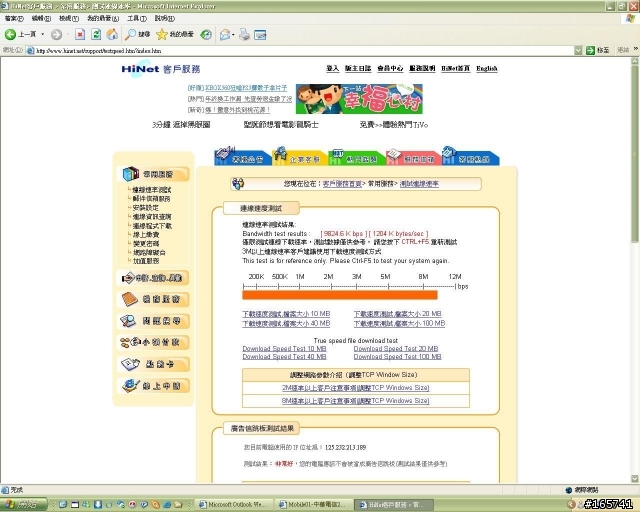Click the vertical scrollbar down arrow

[x=635, y=479]
